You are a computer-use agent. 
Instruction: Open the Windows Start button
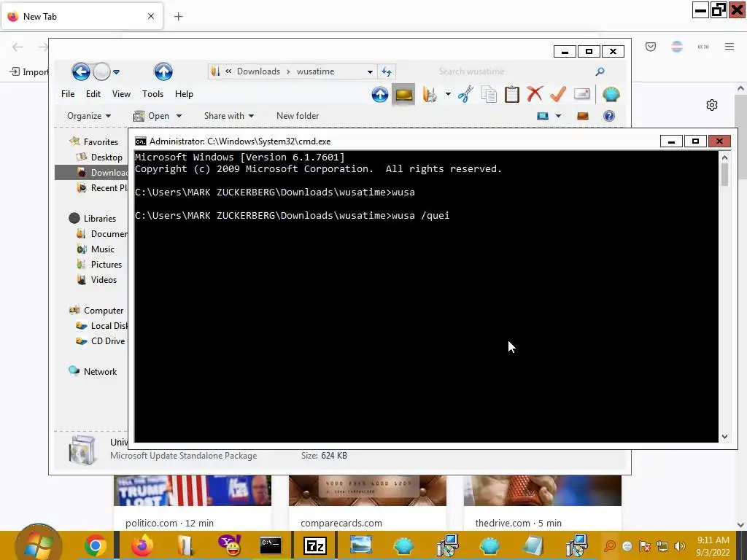[38, 544]
